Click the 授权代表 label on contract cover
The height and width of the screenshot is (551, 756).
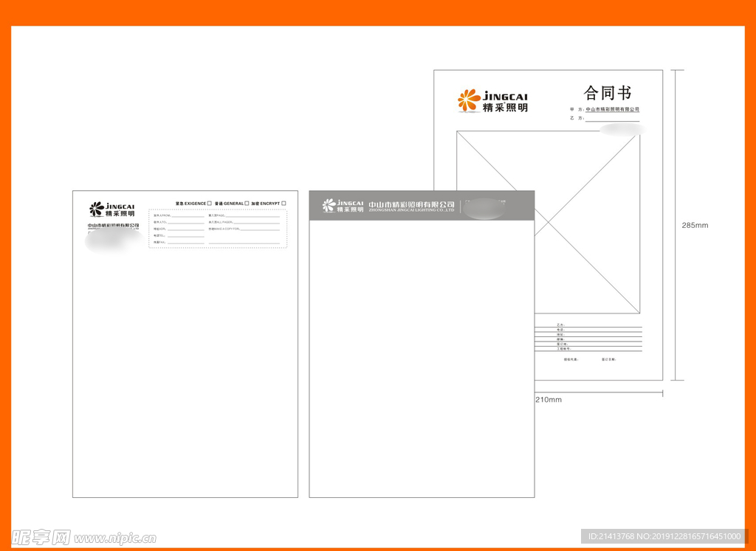[x=571, y=359]
